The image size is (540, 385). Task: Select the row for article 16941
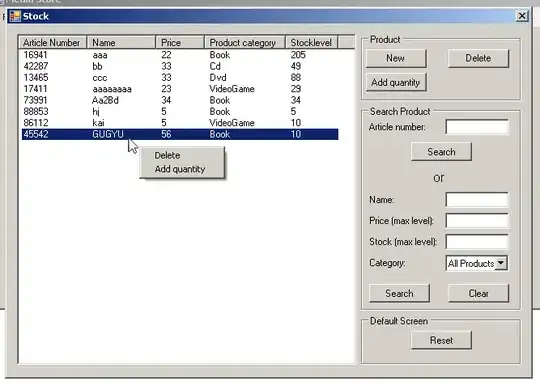[x=180, y=55]
